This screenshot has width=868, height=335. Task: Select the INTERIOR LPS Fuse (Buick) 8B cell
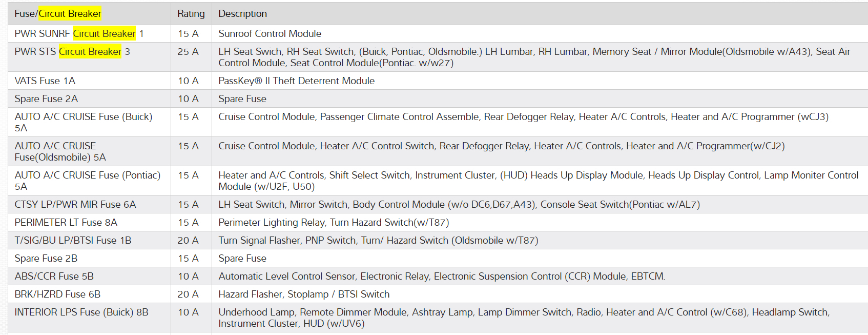[81, 312]
